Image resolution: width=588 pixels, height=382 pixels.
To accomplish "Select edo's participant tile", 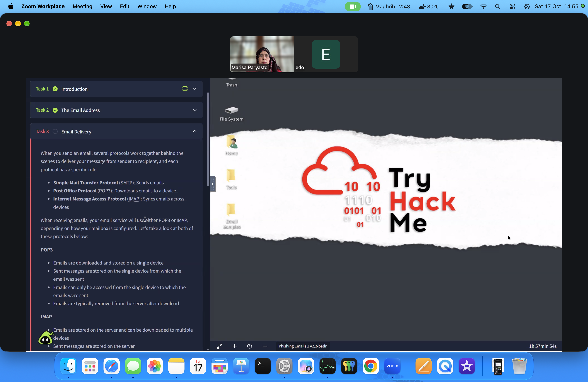I will [326, 54].
